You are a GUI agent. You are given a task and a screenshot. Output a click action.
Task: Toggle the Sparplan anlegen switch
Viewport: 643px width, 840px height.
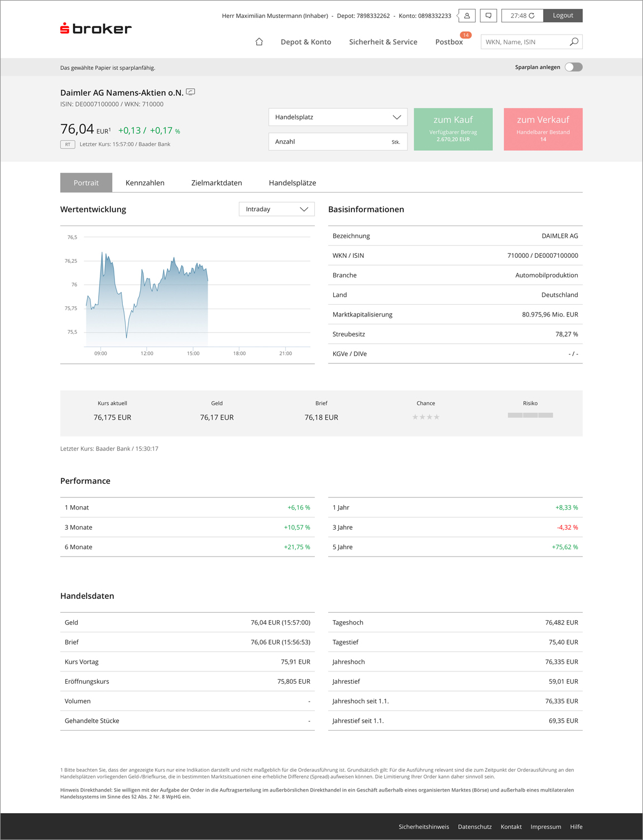(x=573, y=67)
